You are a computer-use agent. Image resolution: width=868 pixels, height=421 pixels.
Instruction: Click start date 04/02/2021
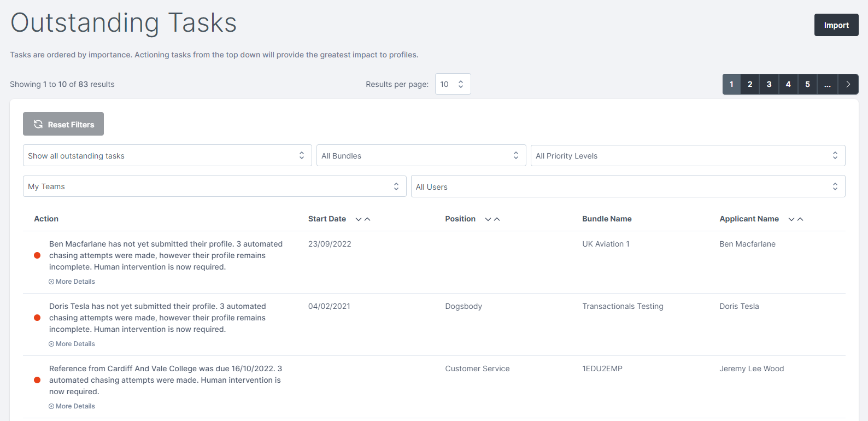tap(329, 306)
